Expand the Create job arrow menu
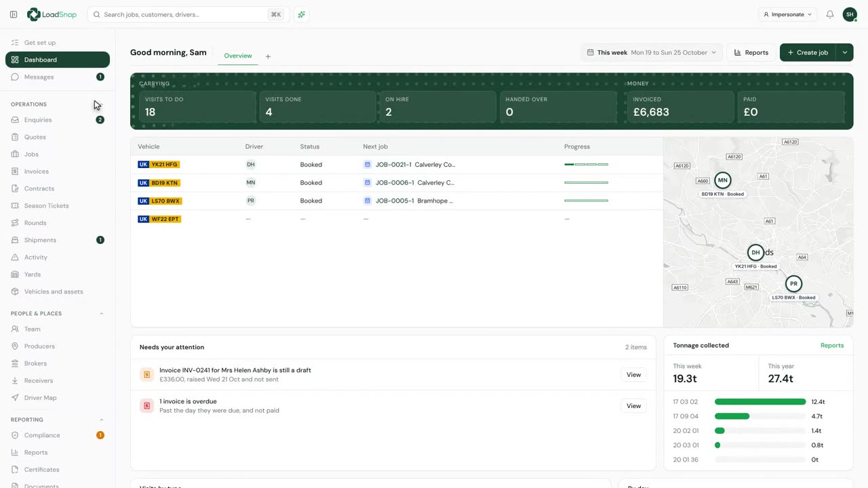This screenshot has height=488, width=868. coord(844,52)
